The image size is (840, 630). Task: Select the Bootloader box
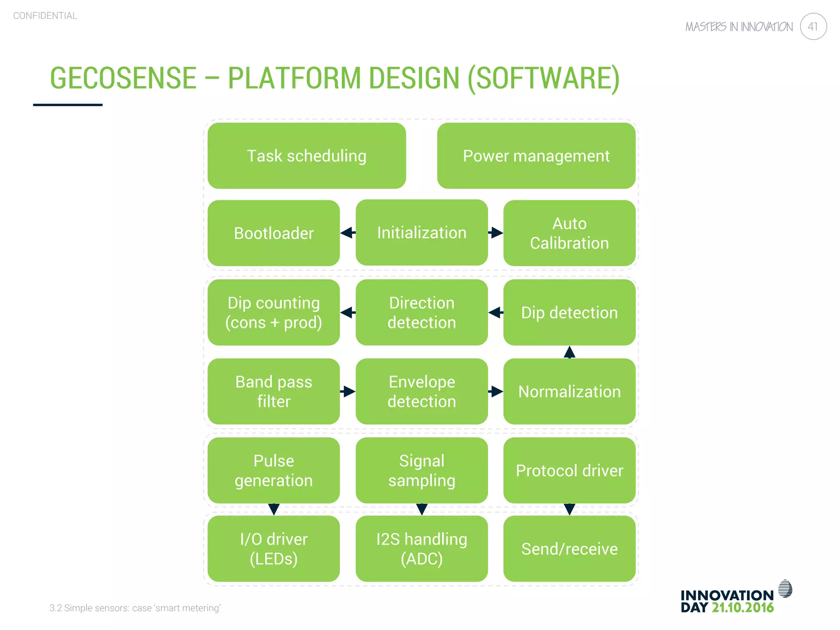pos(274,233)
